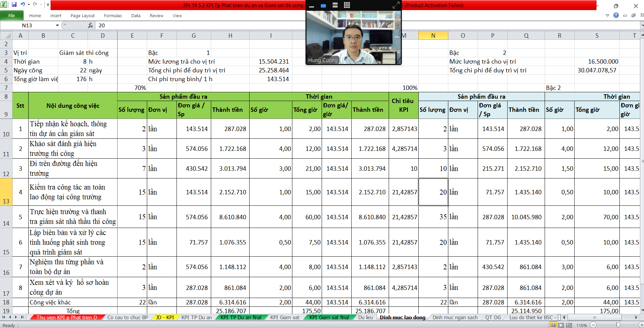Open the Formulas ribbon tab
Image resolution: width=644 pixels, height=328 pixels.
[113, 16]
